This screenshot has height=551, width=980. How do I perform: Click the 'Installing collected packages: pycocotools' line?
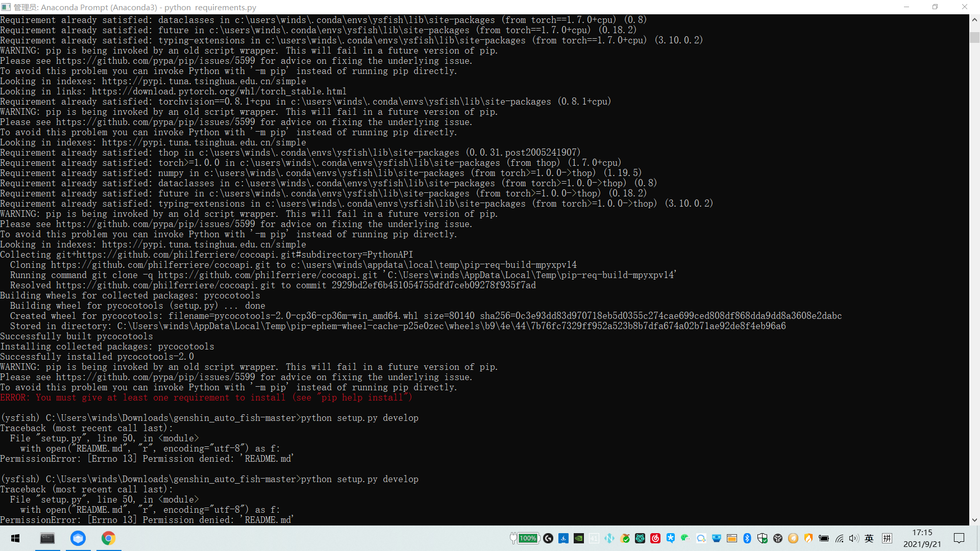pos(107,346)
